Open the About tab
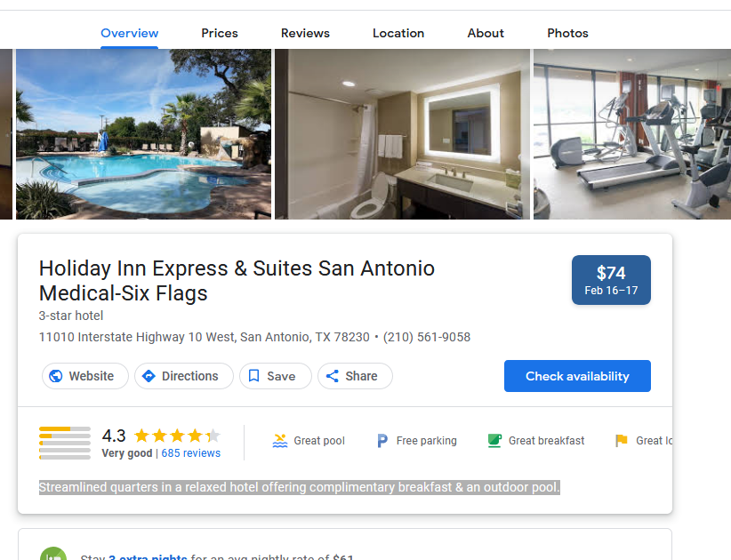The height and width of the screenshot is (560, 731). click(x=486, y=33)
